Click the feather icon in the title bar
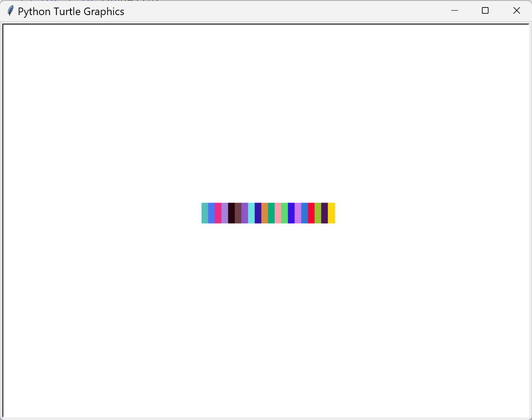 pyautogui.click(x=11, y=11)
